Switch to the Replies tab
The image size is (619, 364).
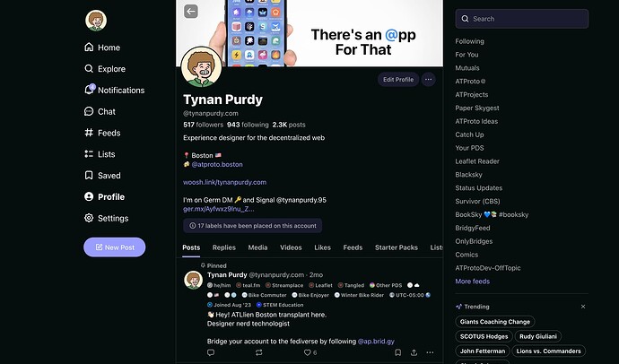click(224, 247)
